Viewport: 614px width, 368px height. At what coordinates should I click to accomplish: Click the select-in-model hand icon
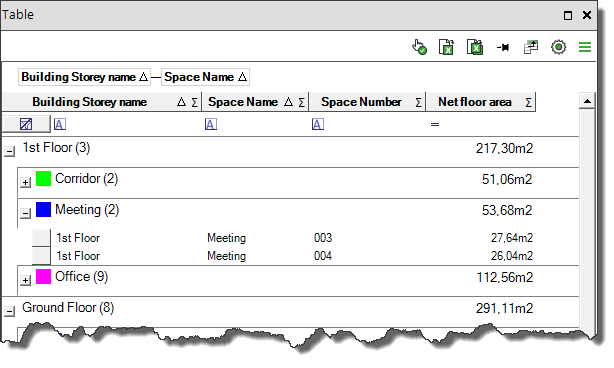(419, 47)
